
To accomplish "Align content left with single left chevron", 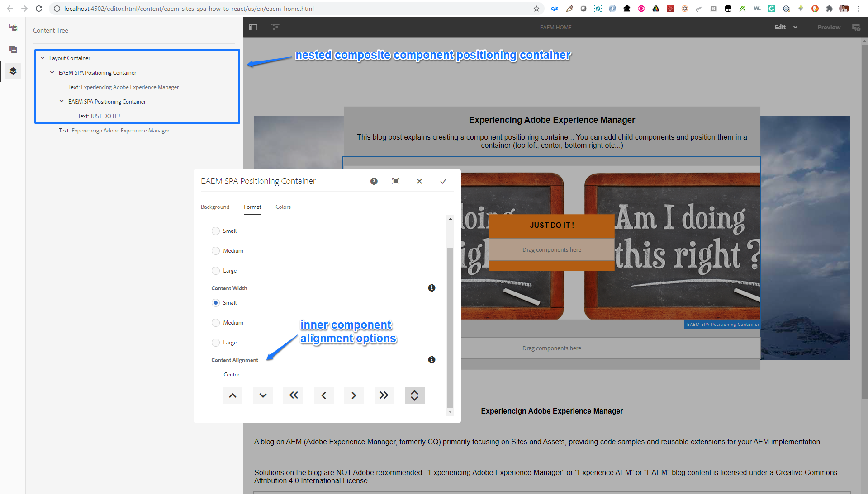I will pos(324,395).
